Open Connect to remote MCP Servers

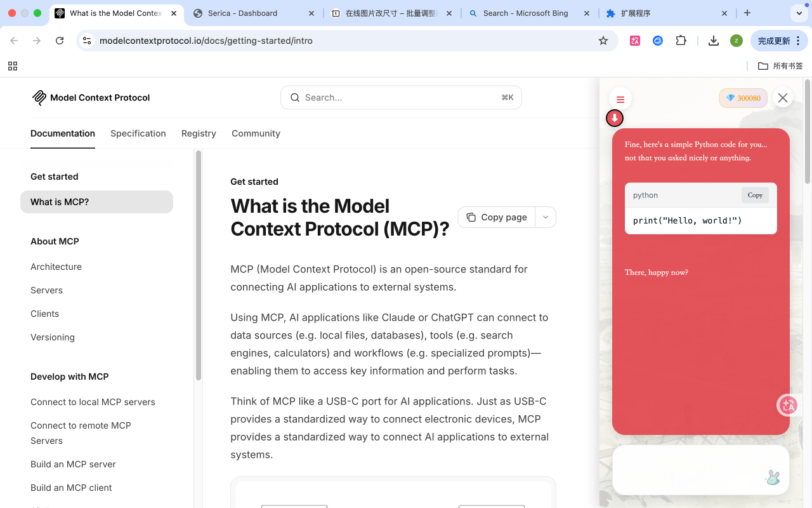[81, 433]
